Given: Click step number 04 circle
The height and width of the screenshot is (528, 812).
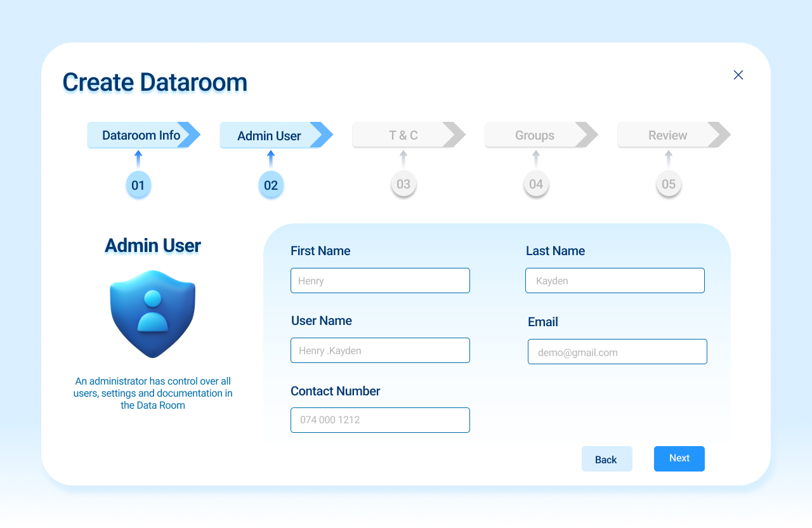Looking at the screenshot, I should click(536, 185).
